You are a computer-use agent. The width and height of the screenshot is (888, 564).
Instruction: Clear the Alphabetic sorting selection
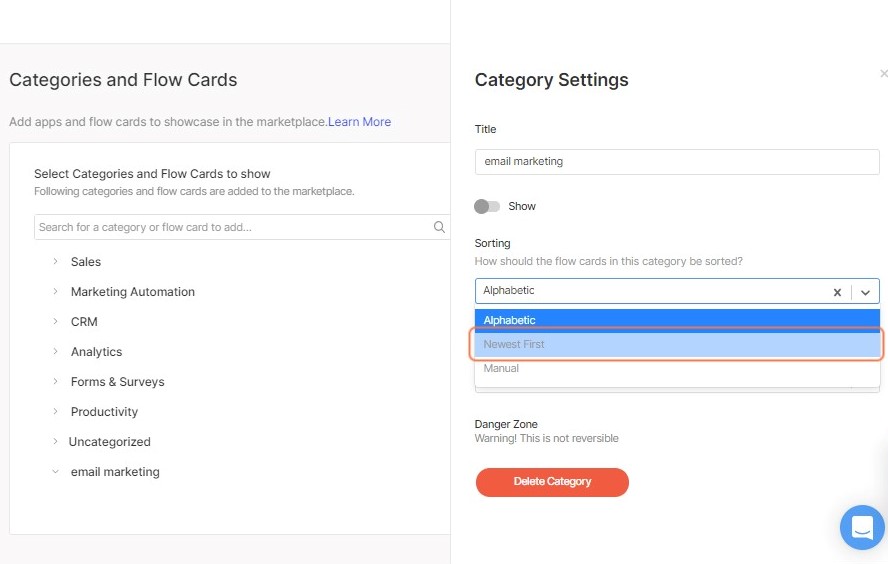click(837, 292)
